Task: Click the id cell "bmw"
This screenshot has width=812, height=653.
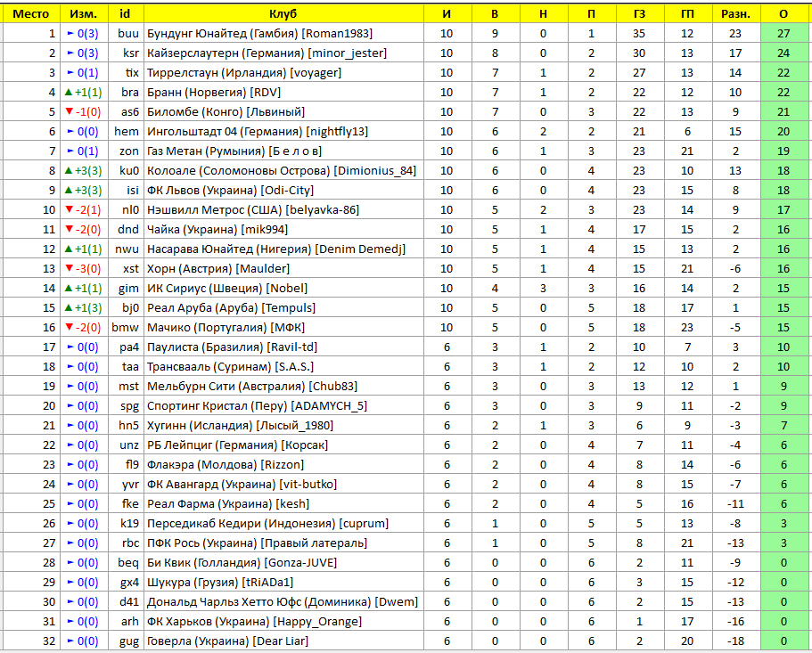Action: (126, 328)
